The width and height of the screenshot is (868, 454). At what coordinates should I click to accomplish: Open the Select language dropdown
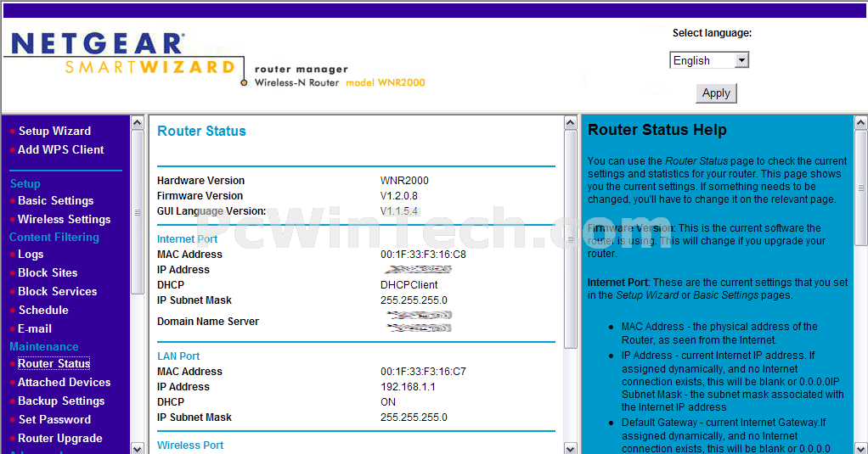pos(709,60)
